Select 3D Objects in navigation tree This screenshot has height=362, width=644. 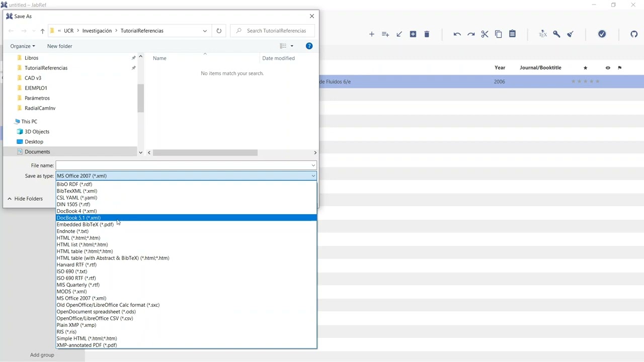coord(37,132)
